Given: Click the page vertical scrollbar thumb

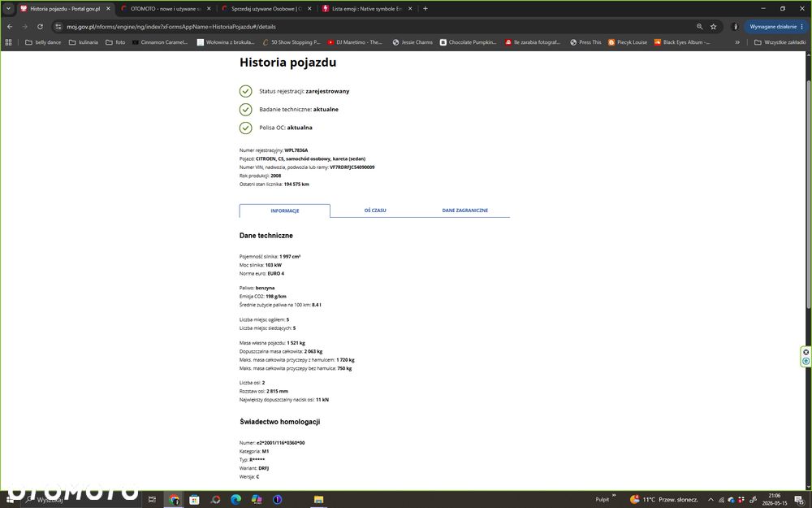Looking at the screenshot, I should click(x=809, y=195).
